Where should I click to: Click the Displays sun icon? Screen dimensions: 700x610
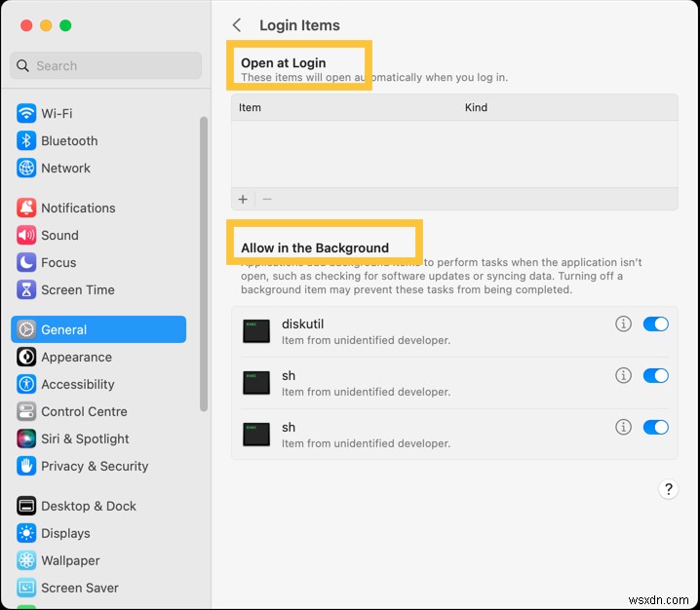(26, 533)
